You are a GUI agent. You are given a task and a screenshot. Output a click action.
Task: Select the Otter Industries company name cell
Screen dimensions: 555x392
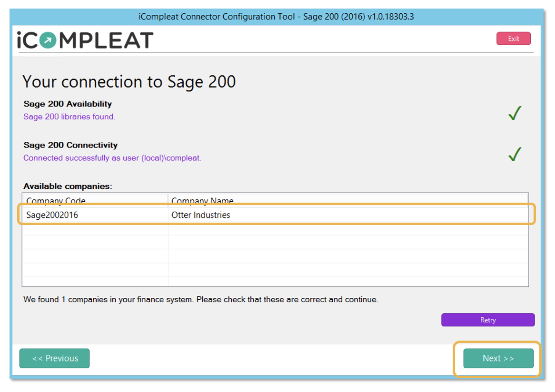click(348, 215)
